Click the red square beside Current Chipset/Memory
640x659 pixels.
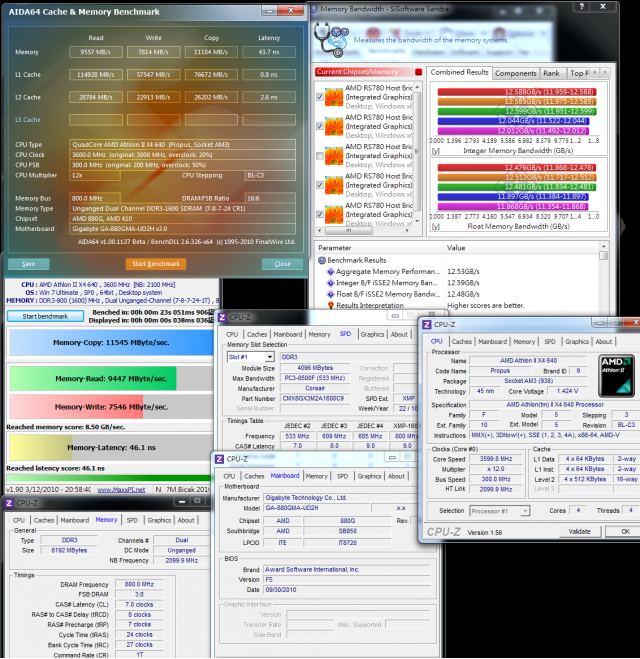pyautogui.click(x=418, y=72)
